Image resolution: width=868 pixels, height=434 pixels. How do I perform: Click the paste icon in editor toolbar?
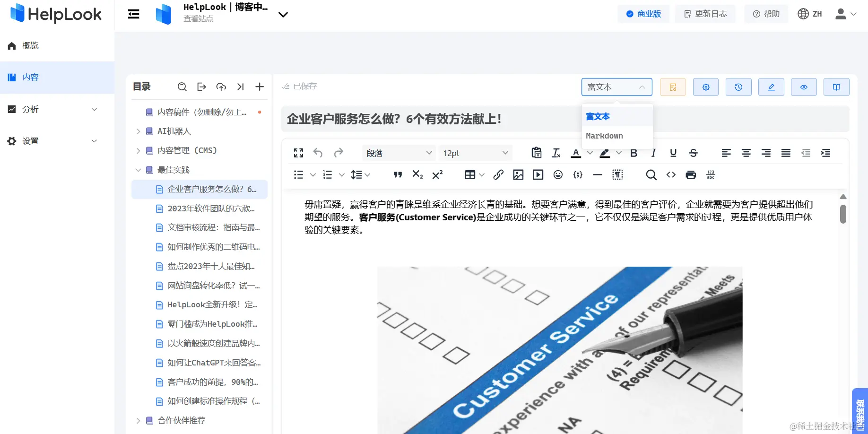coord(536,153)
